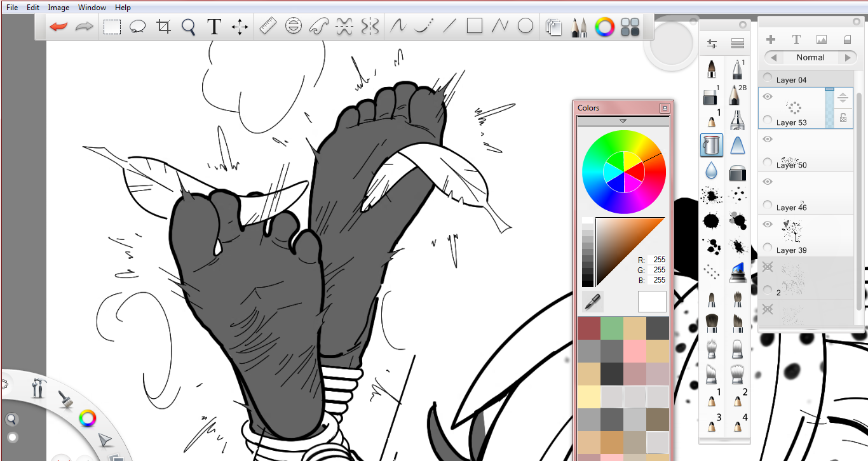Clear the layer with eraser icon

point(846,39)
